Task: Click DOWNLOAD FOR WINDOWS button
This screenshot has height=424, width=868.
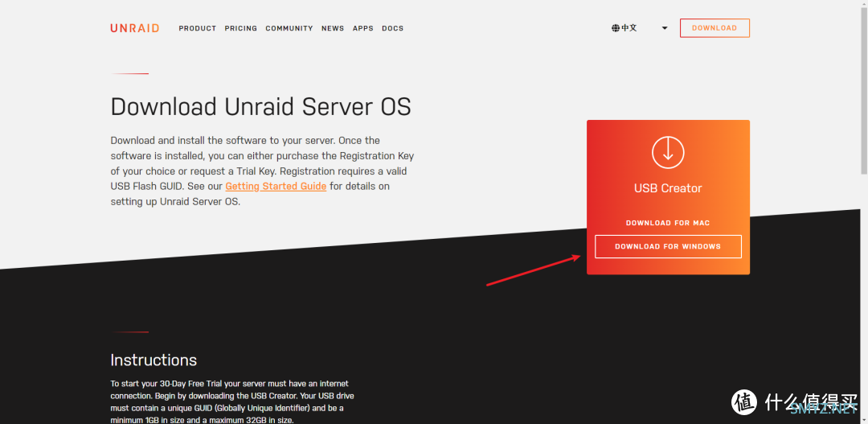Action: tap(668, 247)
